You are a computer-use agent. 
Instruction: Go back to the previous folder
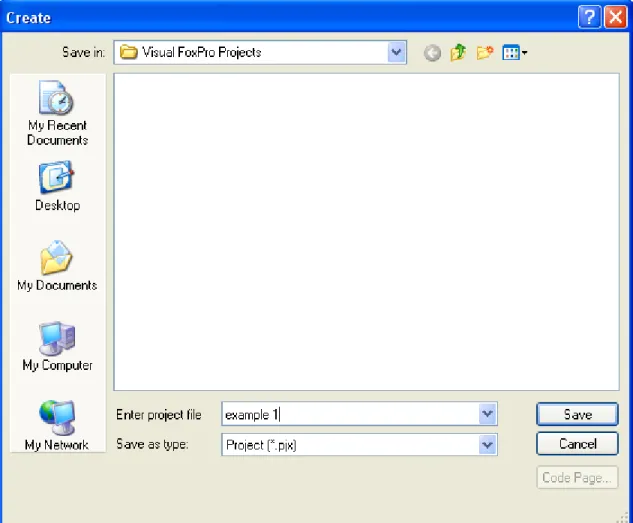click(x=432, y=53)
